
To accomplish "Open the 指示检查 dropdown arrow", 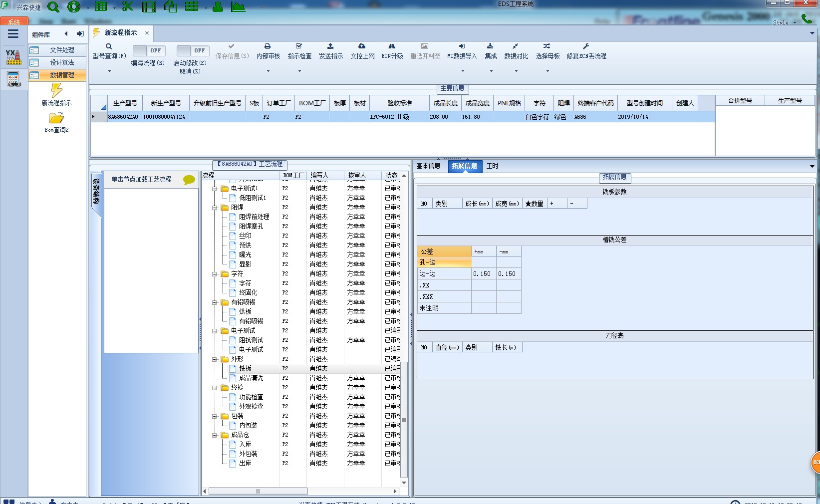I will 299,71.
